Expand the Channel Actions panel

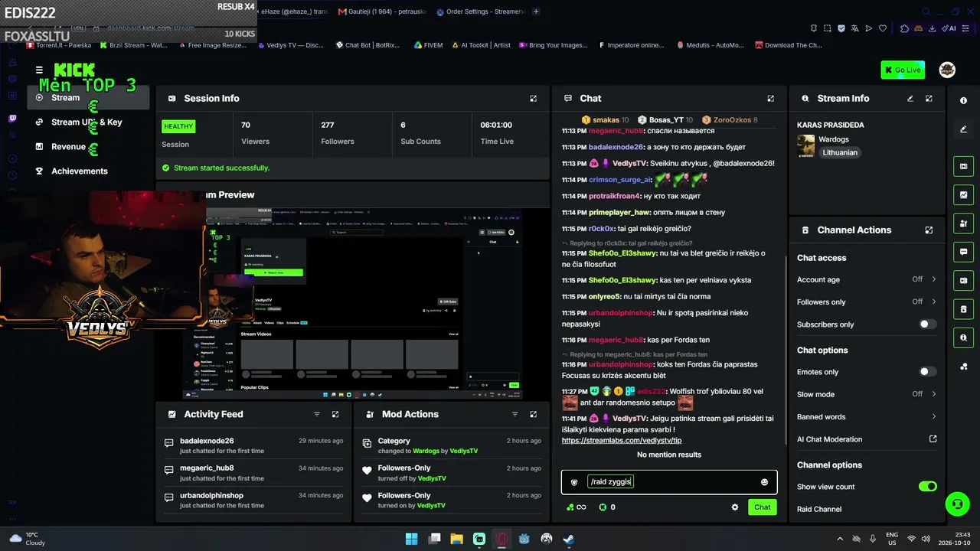click(x=929, y=230)
